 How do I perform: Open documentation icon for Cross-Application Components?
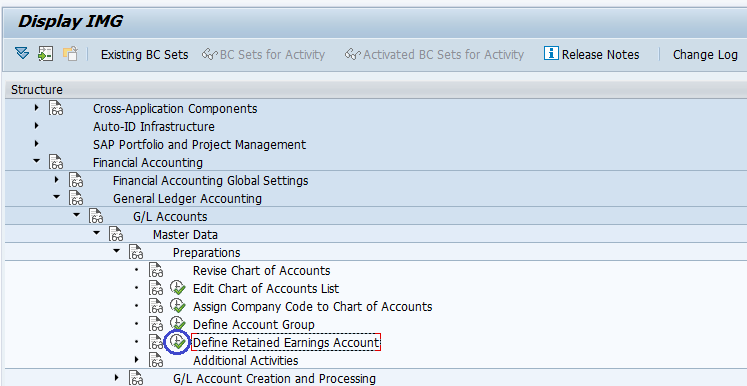56,108
